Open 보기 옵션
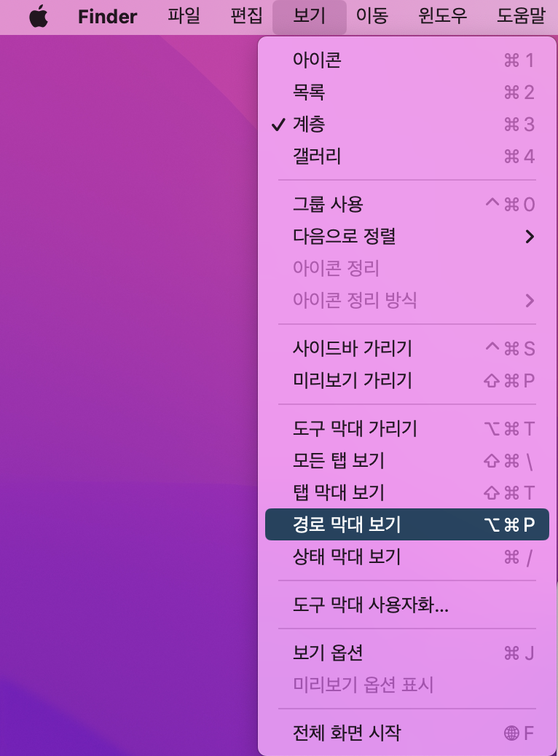This screenshot has width=558, height=756. pyautogui.click(x=407, y=653)
